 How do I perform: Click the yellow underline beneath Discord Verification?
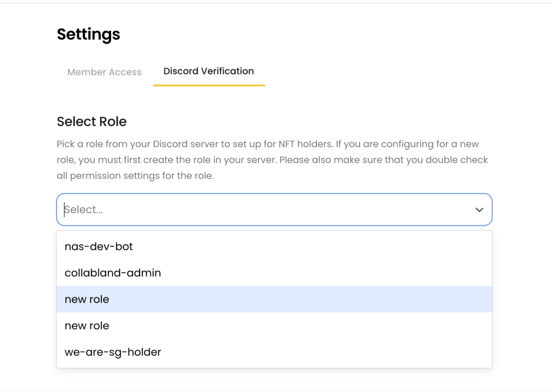209,84
